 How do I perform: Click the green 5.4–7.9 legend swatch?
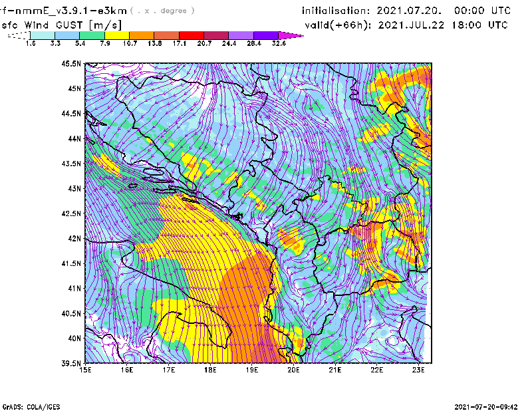(92, 35)
